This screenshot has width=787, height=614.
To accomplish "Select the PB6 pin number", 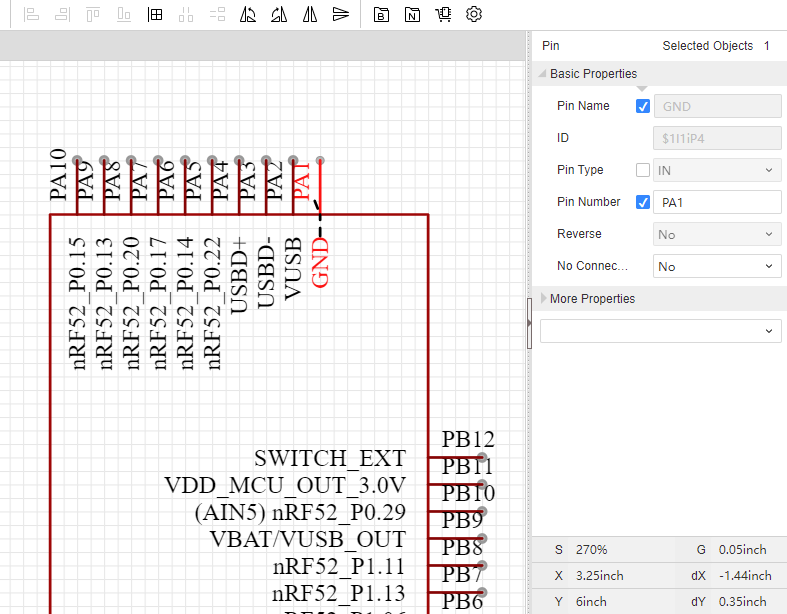I will (x=462, y=601).
